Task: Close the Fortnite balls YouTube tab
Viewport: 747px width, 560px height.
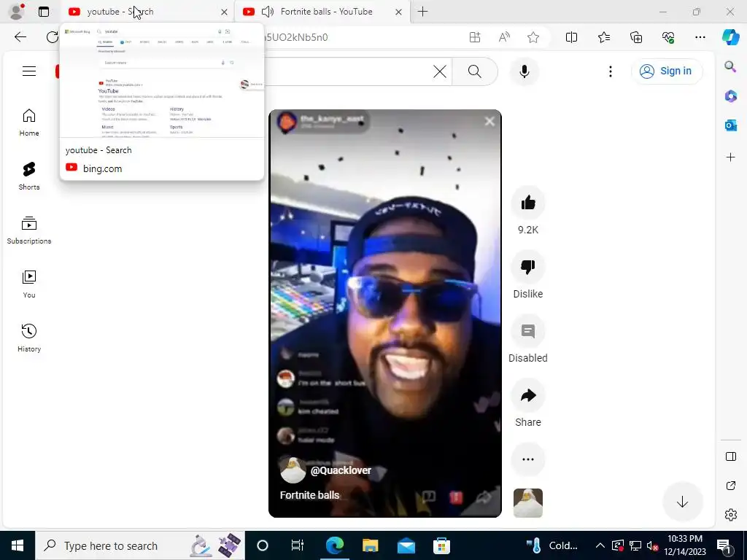Action: 399,12
